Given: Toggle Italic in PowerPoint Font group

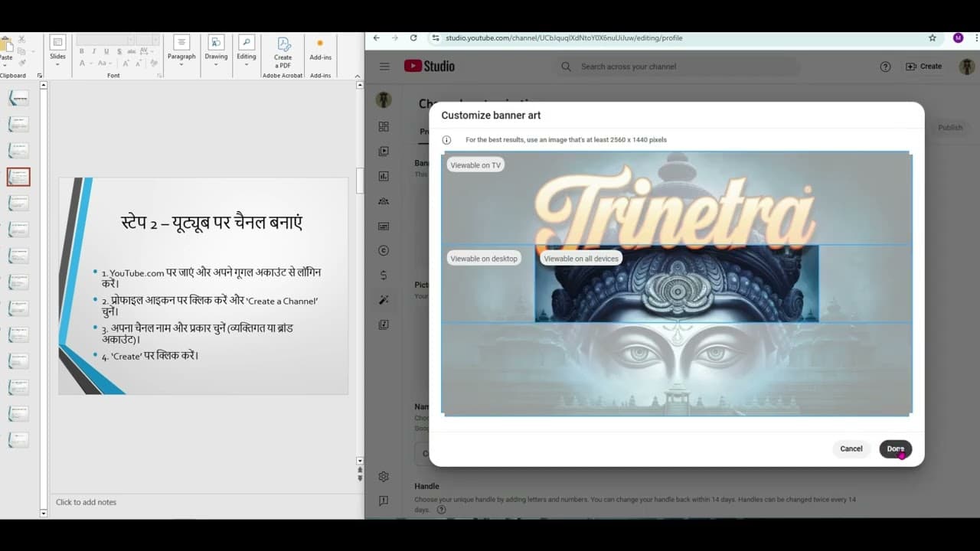Looking at the screenshot, I should point(93,51).
